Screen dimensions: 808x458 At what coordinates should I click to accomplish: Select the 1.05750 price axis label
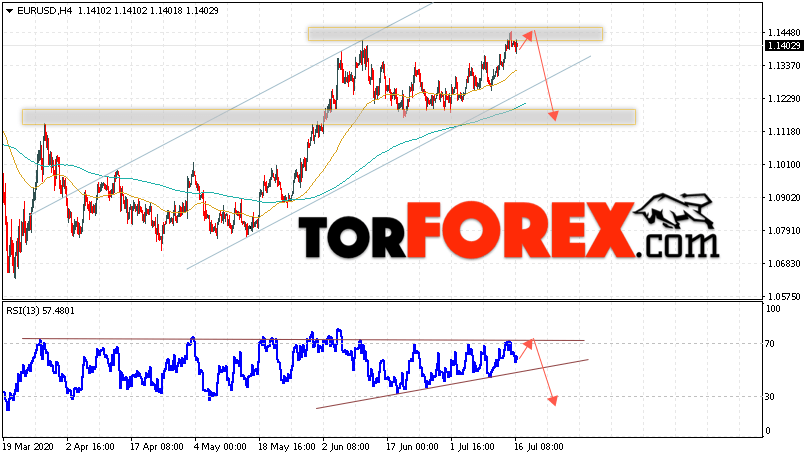click(784, 297)
